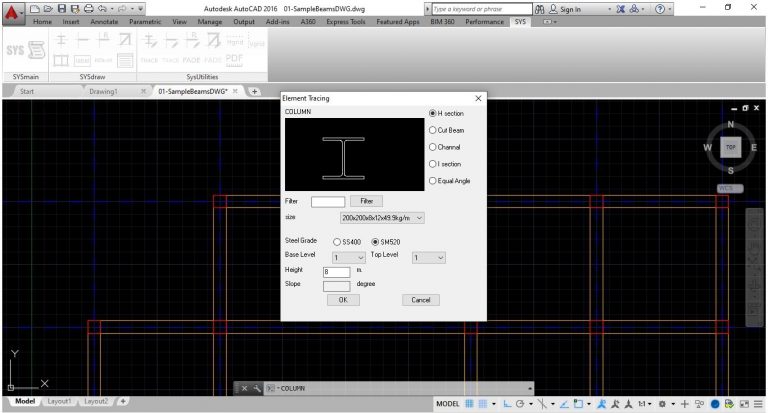
Task: Click the Undo arrow icon
Action: 102,8
